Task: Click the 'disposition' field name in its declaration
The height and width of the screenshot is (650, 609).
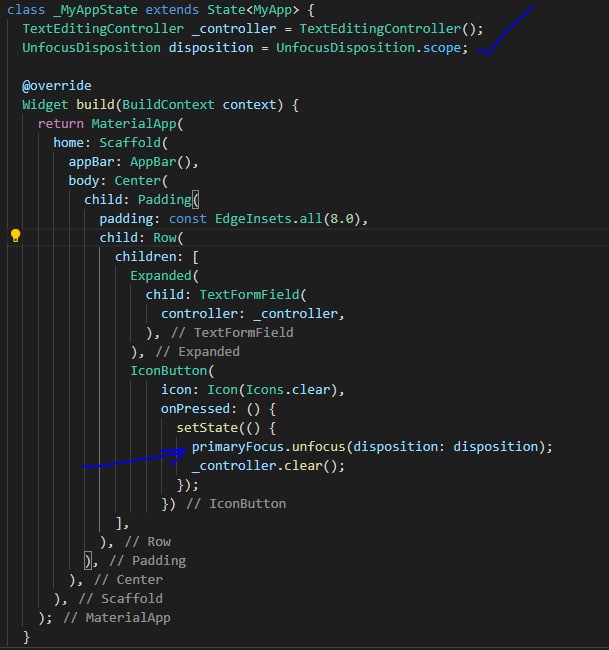Action: coord(211,48)
